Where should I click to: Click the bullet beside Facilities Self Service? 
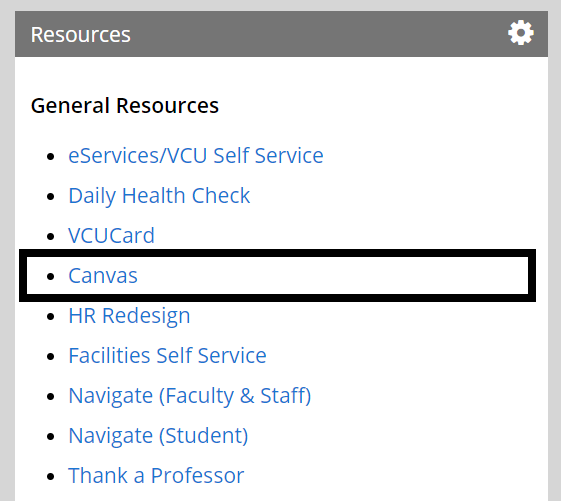[x=50, y=356]
